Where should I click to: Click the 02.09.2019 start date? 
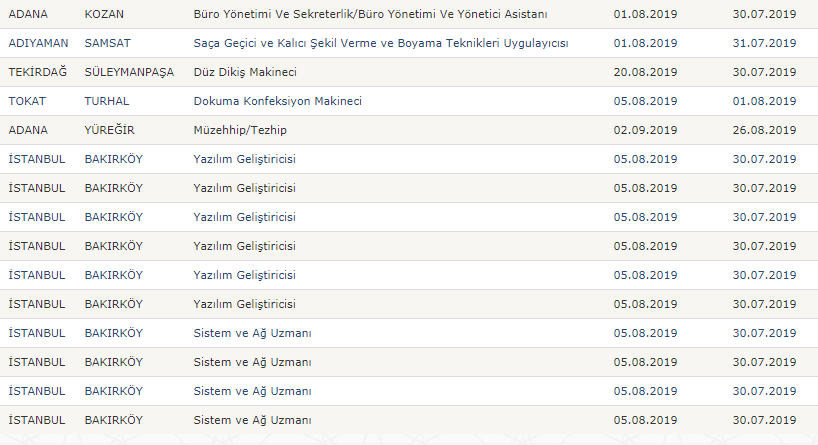coord(644,130)
